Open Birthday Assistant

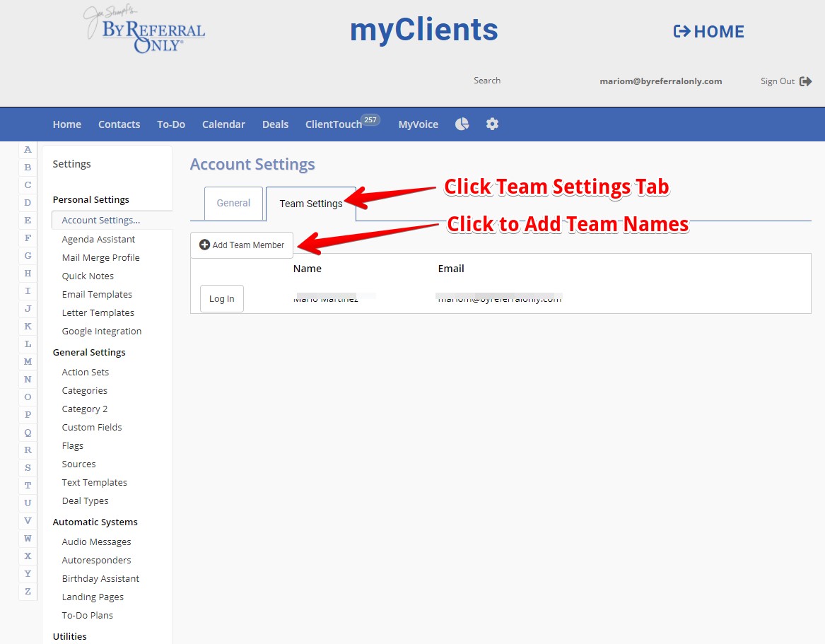[100, 579]
